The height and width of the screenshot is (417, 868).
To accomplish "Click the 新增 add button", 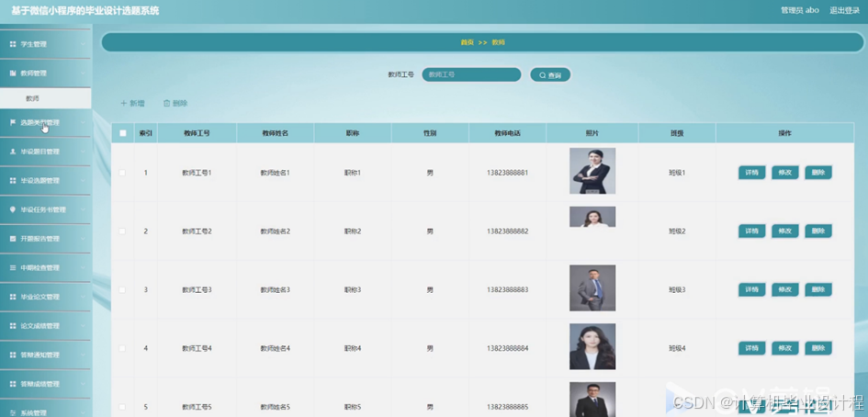I will (133, 103).
